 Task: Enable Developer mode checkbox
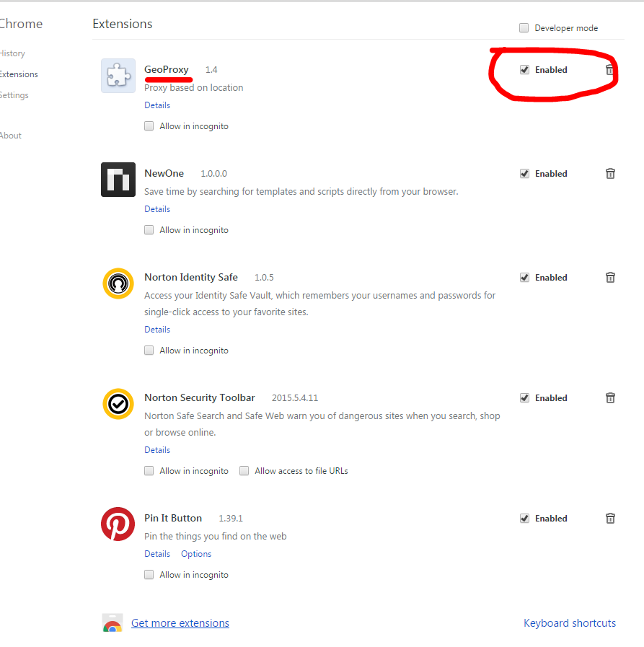point(524,28)
